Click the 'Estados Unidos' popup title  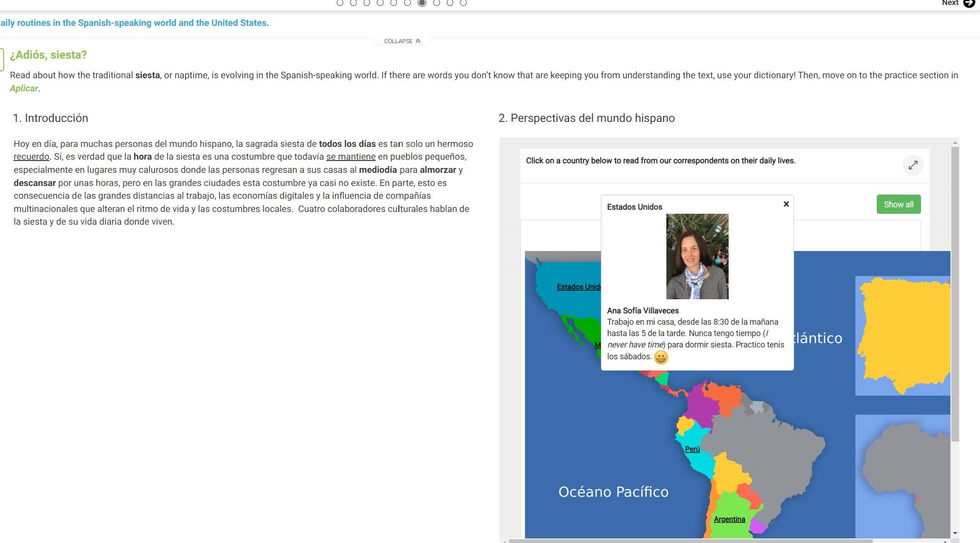(635, 207)
